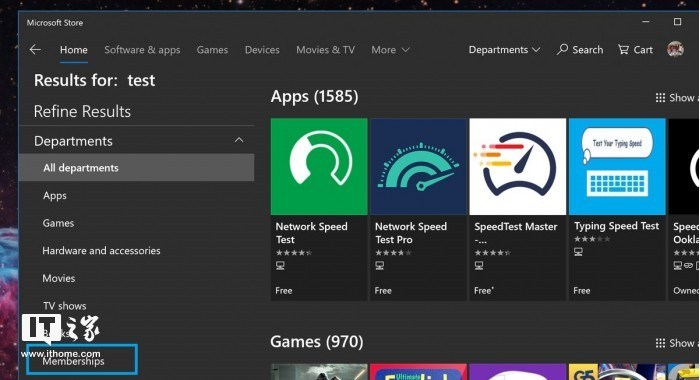Click the Apps (1585) heading
Screen dimensions: 700x380
pyautogui.click(x=314, y=96)
